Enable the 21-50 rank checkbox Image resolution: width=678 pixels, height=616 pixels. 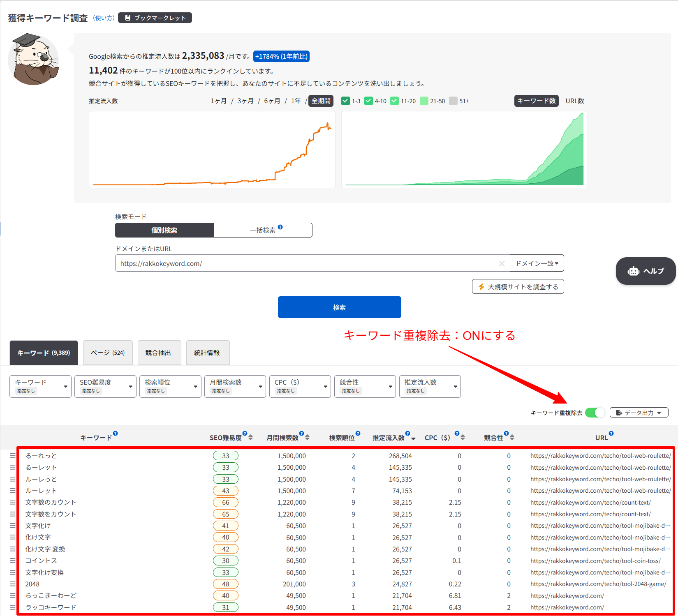[x=424, y=101]
